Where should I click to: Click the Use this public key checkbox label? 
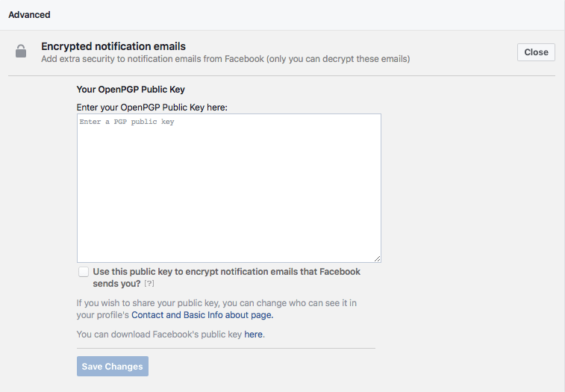226,277
